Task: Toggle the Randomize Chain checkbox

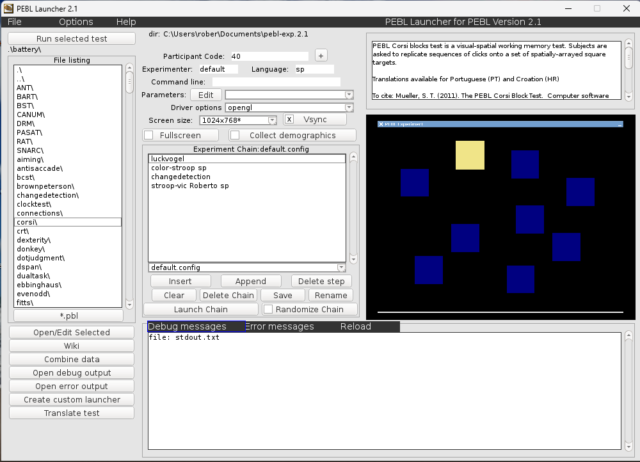Action: [268, 309]
